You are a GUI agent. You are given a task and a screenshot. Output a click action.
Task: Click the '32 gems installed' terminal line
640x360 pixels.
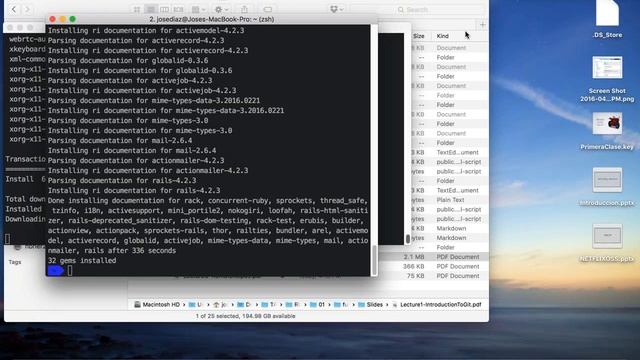[82, 260]
